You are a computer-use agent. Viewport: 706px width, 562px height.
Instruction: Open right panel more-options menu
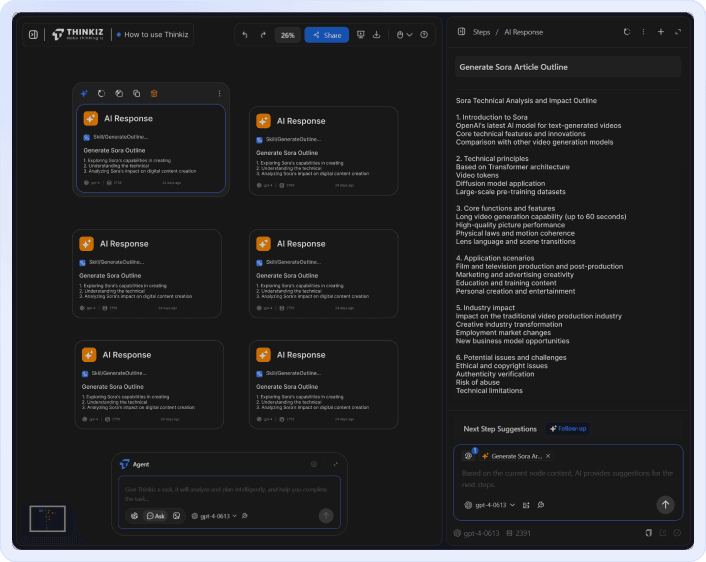(643, 32)
